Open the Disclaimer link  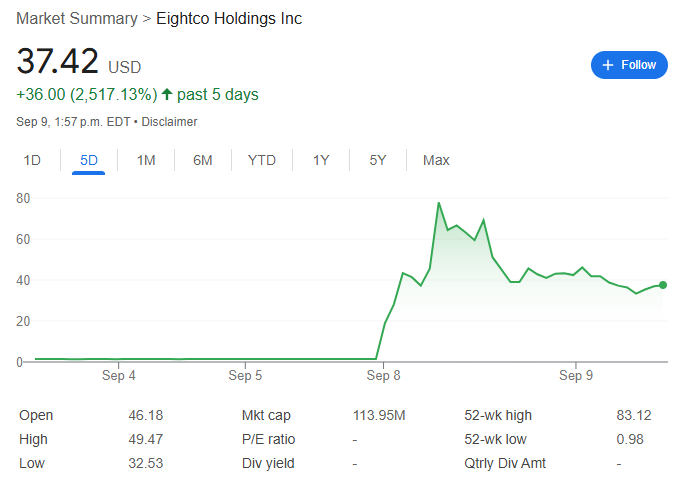[169, 122]
